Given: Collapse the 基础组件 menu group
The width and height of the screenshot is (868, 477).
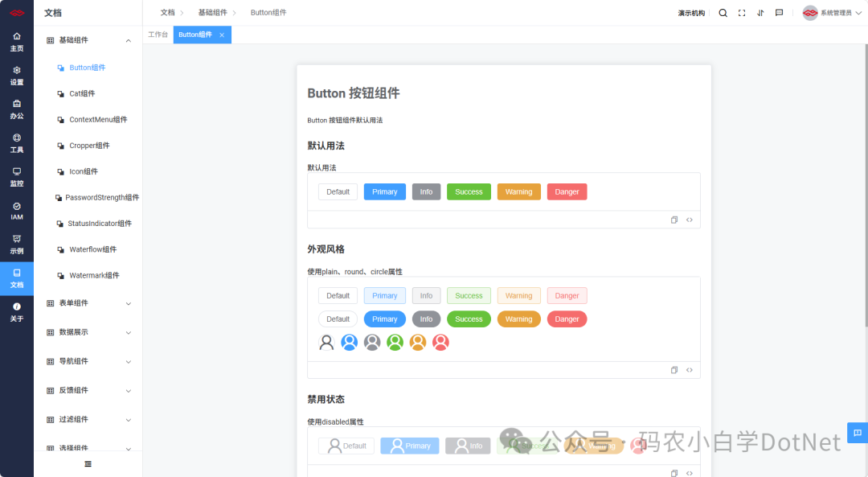Looking at the screenshot, I should 88,40.
